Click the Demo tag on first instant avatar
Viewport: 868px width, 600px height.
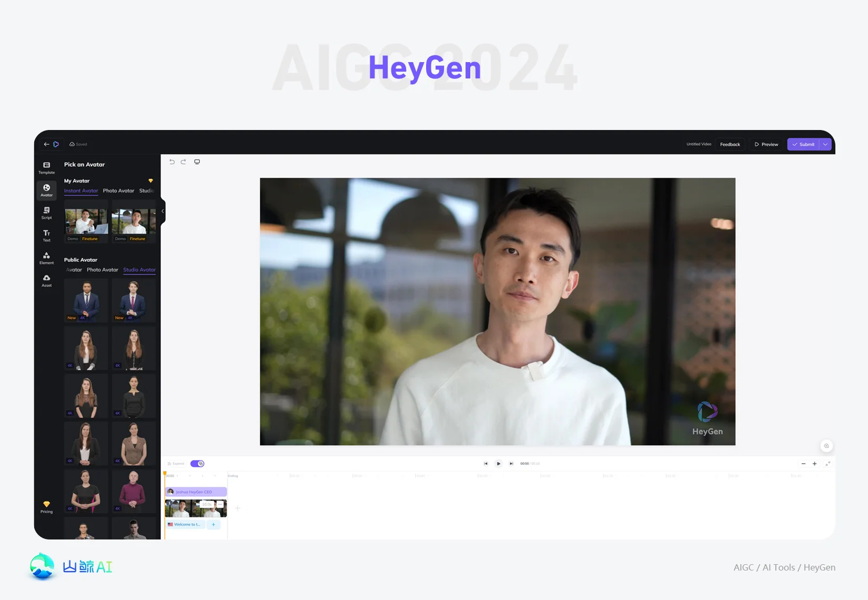coord(73,239)
